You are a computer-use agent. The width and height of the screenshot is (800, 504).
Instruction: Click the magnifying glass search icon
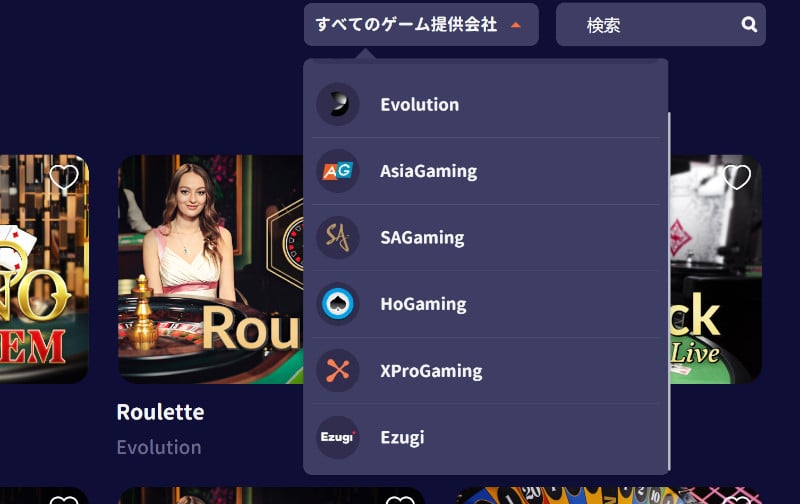(x=749, y=24)
